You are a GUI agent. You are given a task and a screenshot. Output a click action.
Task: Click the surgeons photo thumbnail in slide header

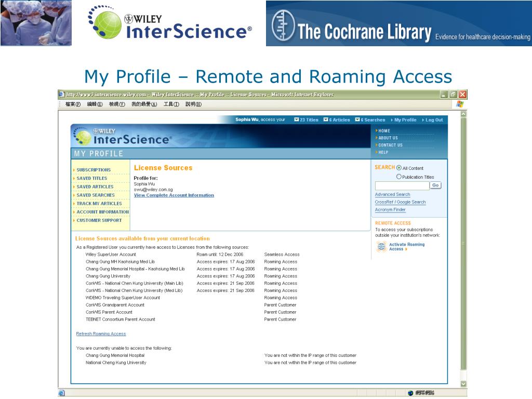tap(36, 23)
